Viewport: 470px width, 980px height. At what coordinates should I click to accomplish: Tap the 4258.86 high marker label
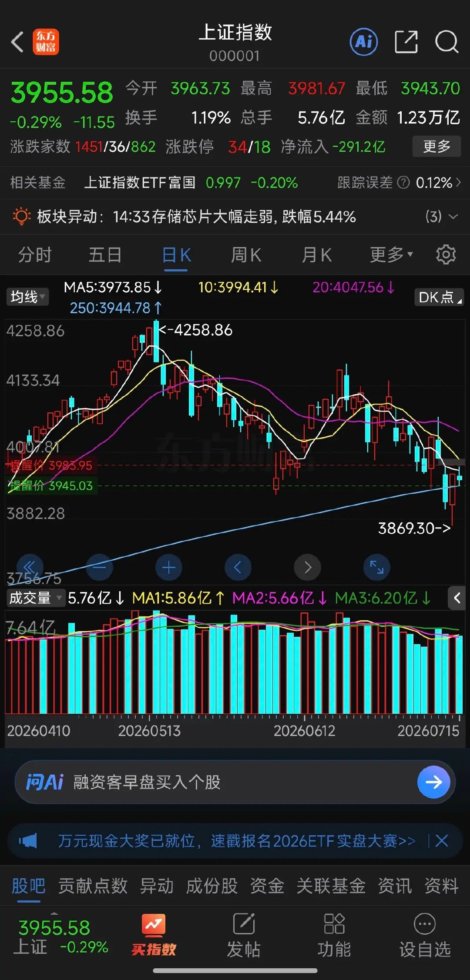coord(195,330)
